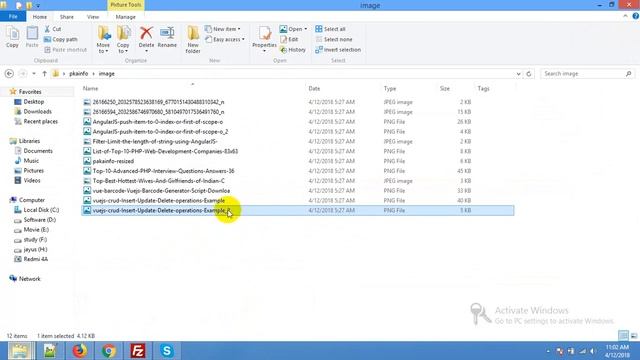640x360 pixels.
Task: Collapse the ribbon with the chevron
Action: 625,16
